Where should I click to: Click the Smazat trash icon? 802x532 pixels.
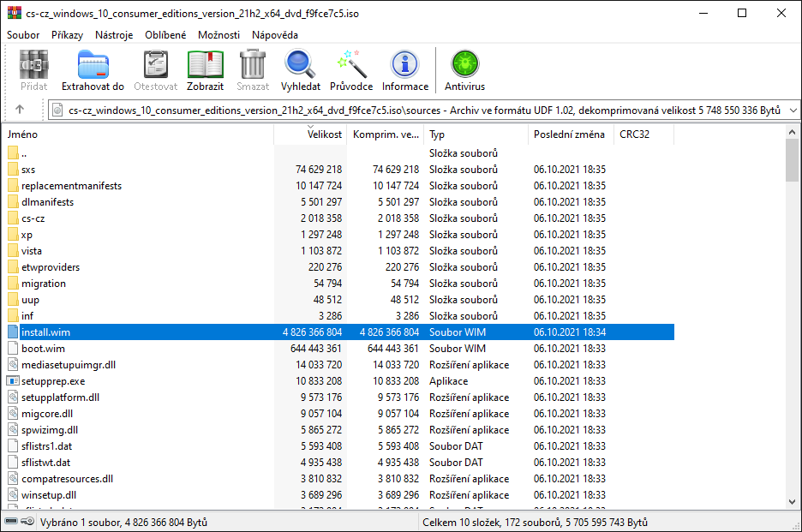[x=253, y=64]
